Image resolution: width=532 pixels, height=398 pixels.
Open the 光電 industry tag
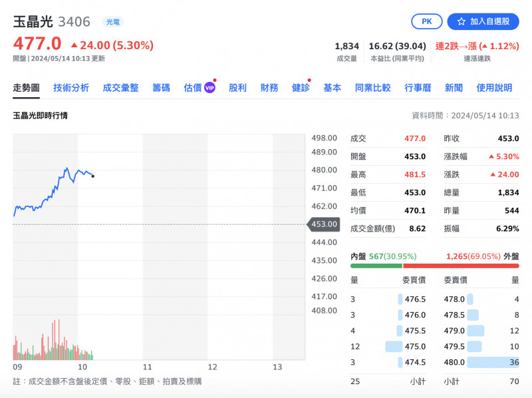(113, 22)
